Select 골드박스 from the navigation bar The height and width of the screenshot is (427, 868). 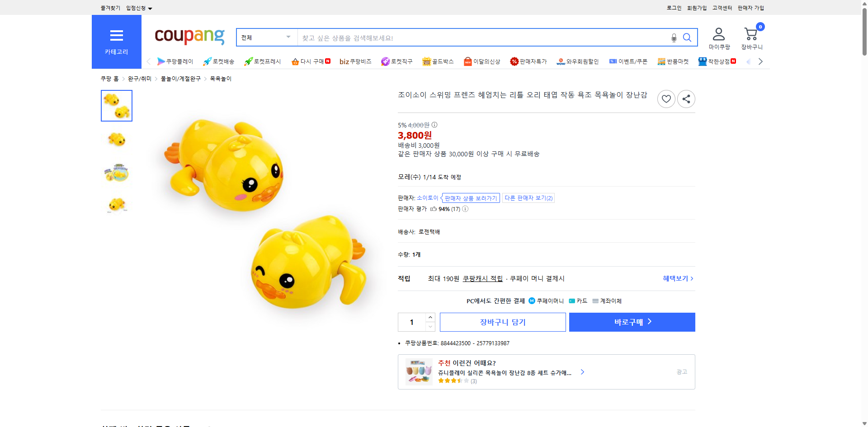click(438, 61)
